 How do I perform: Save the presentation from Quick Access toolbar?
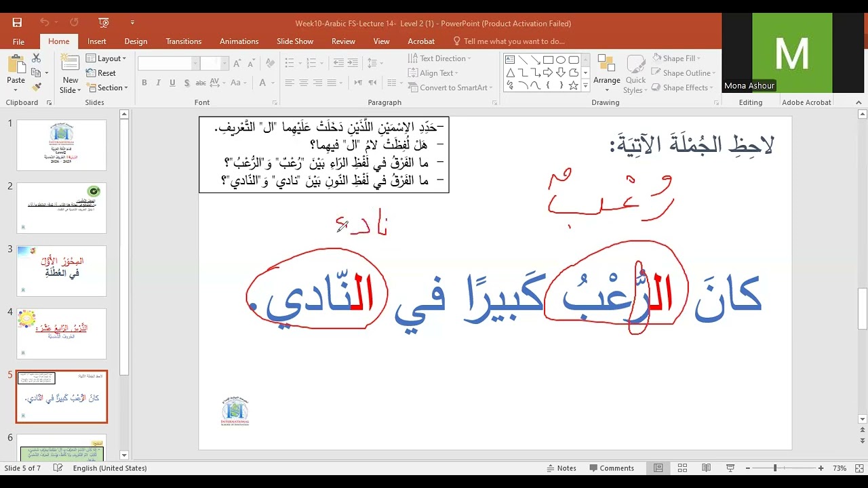click(17, 22)
